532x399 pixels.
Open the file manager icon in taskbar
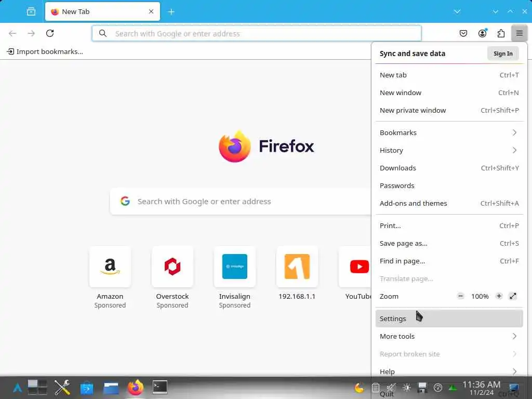[111, 388]
